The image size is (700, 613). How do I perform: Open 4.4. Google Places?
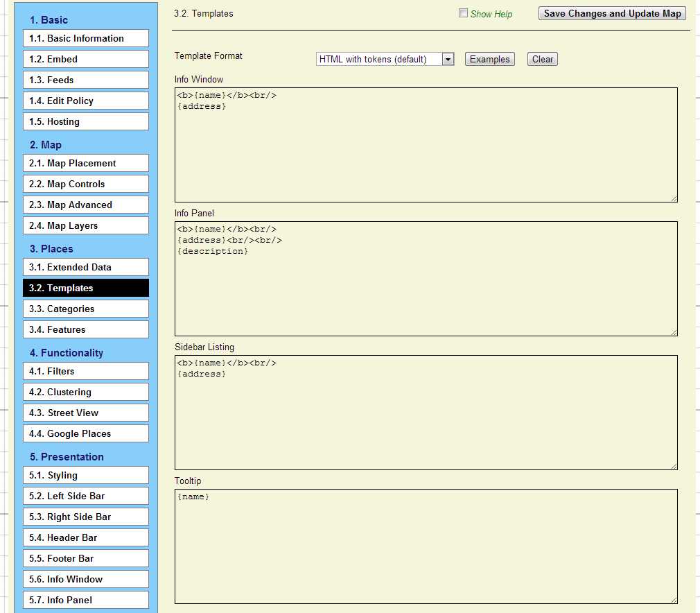(x=86, y=433)
